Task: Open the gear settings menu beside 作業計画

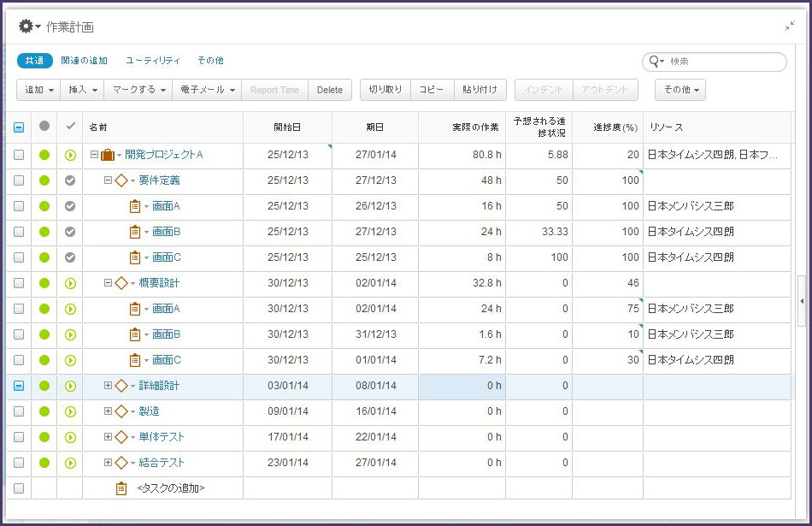Action: [29, 27]
